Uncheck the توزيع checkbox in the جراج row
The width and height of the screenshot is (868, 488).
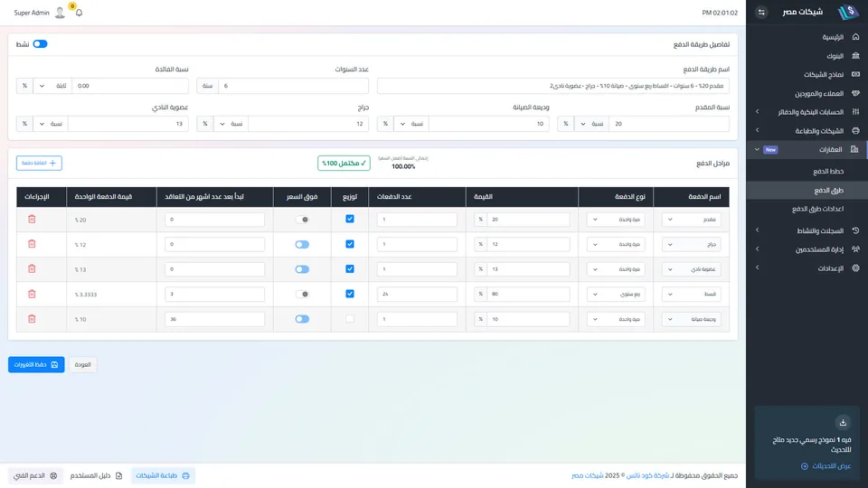pos(350,244)
